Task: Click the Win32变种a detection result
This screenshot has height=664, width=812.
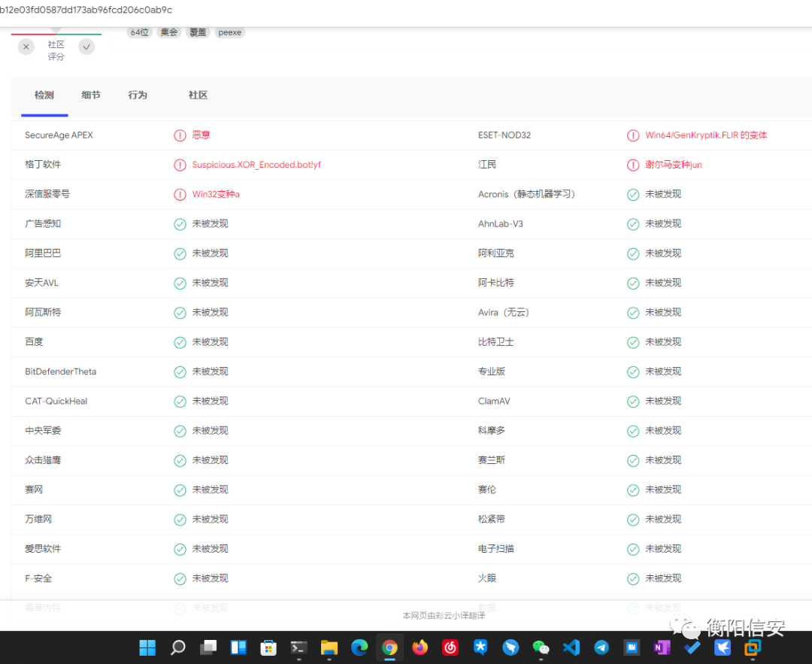Action: pos(216,194)
